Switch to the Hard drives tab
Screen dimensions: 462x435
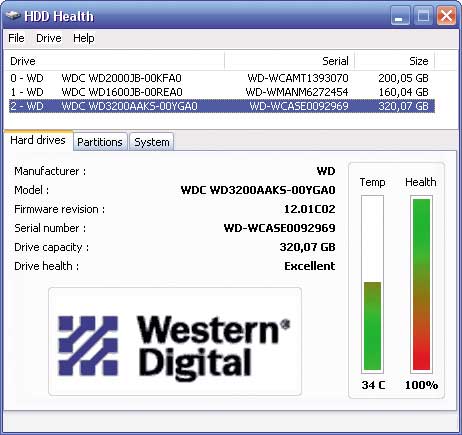pyautogui.click(x=38, y=140)
